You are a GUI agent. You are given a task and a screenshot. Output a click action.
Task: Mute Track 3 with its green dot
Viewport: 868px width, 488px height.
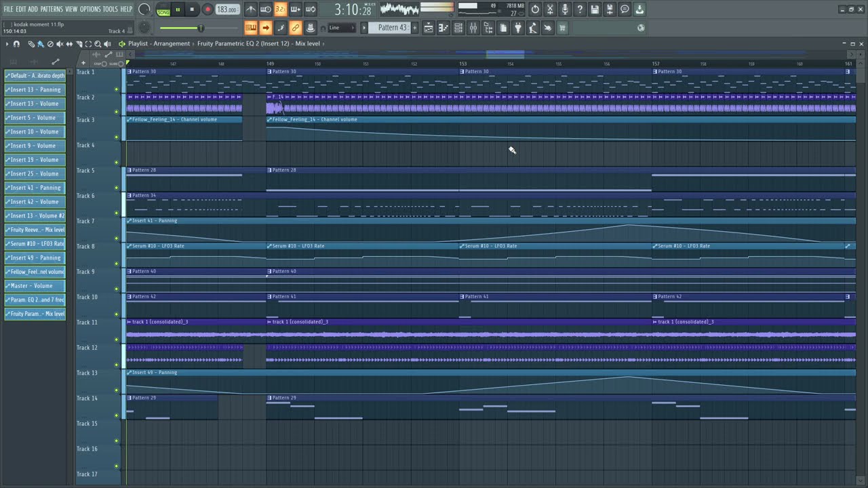pos(117,136)
